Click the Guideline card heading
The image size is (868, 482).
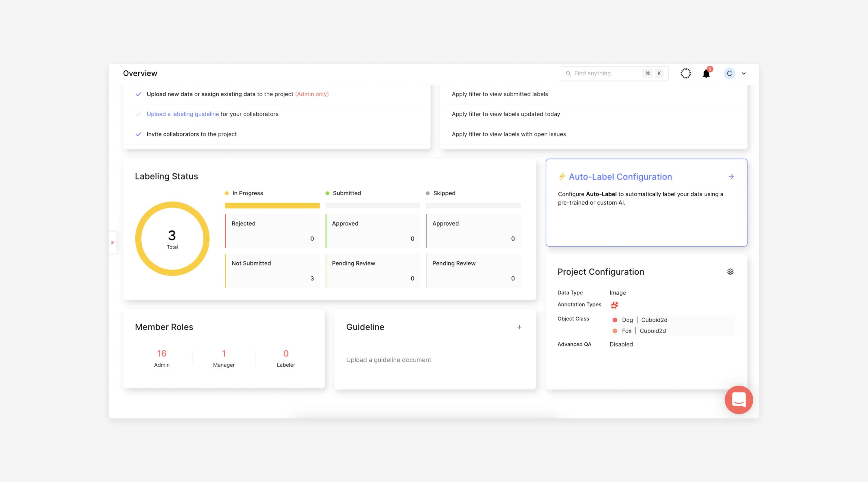point(365,327)
